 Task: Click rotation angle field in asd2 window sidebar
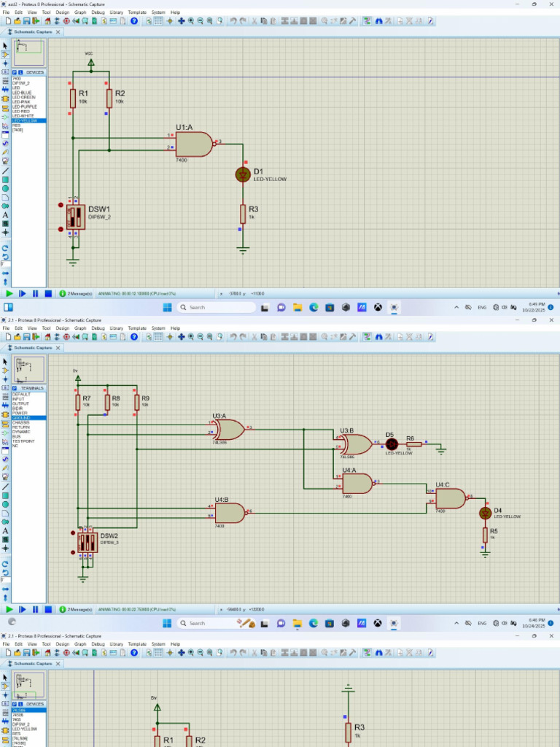coord(5,264)
